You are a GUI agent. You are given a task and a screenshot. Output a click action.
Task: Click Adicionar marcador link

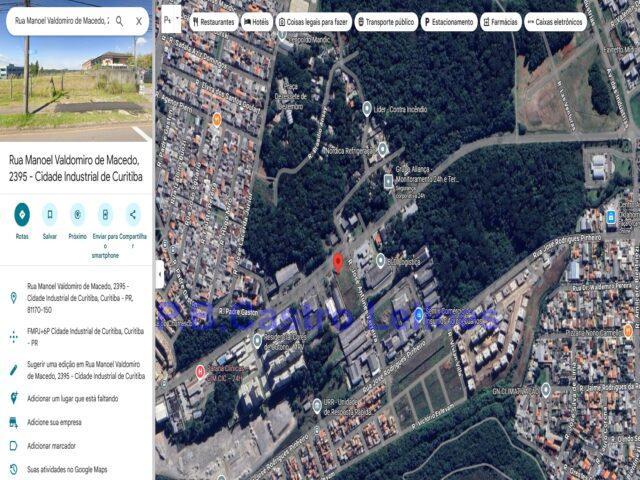(x=51, y=446)
